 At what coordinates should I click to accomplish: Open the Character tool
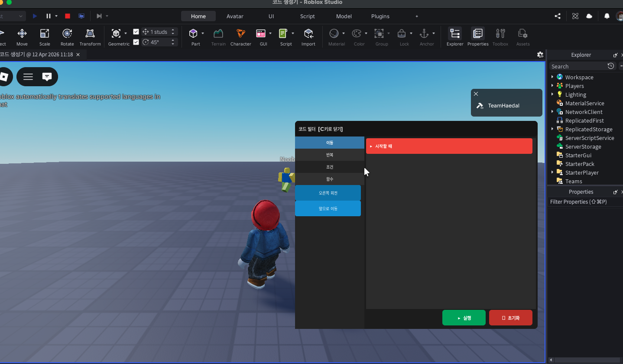point(240,37)
